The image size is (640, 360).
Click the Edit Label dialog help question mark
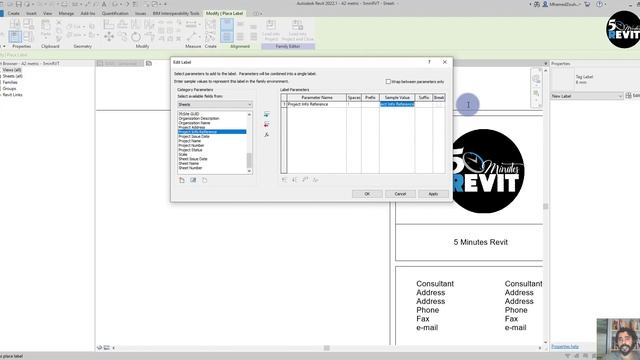pos(429,62)
